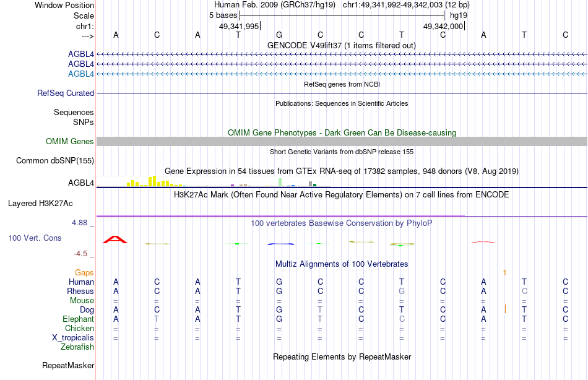This screenshot has height=380, width=588.
Task: Click the 49,342,000 coordinate marker
Action: pyautogui.click(x=443, y=26)
